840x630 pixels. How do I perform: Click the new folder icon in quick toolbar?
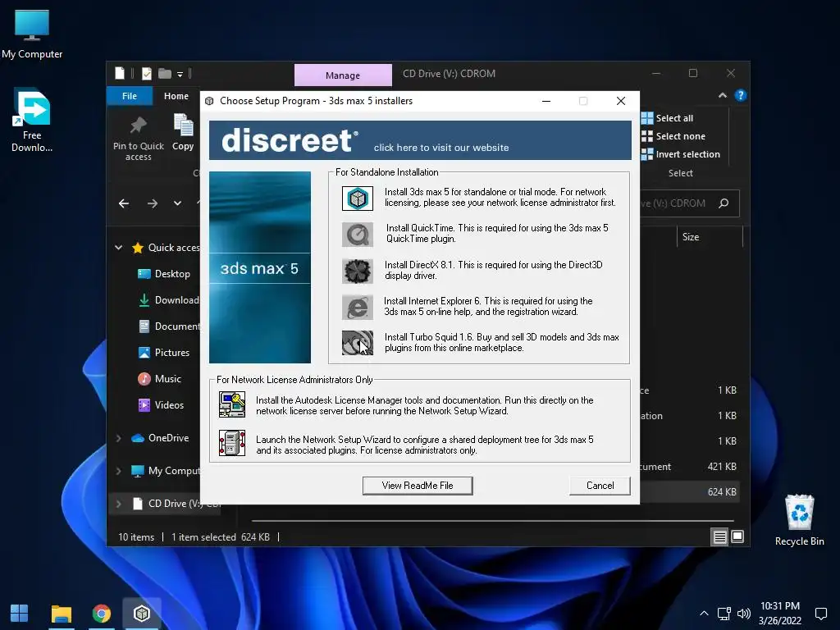(x=164, y=73)
